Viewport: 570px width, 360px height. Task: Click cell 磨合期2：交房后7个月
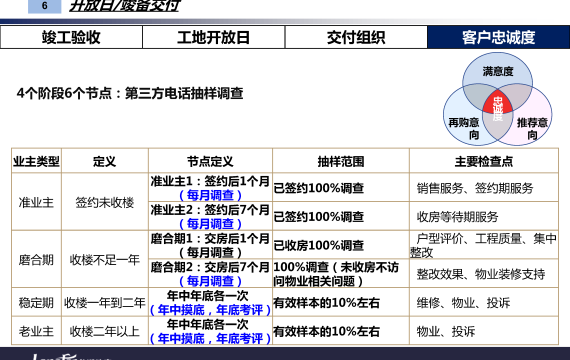[x=210, y=273]
